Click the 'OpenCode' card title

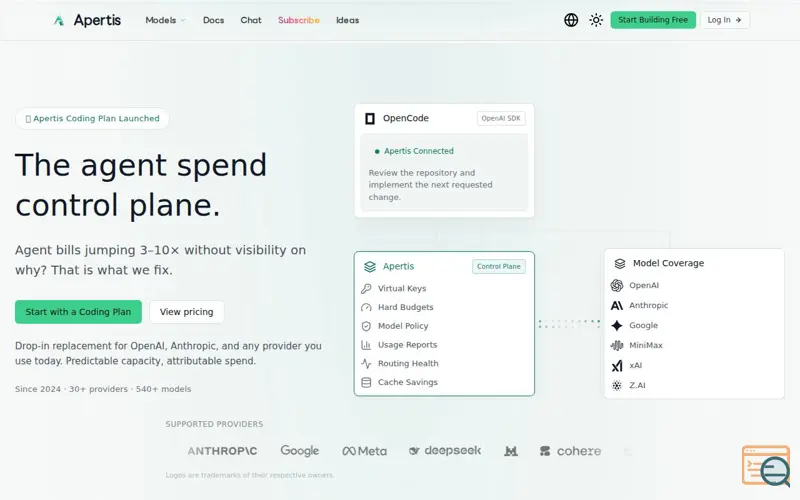point(406,118)
